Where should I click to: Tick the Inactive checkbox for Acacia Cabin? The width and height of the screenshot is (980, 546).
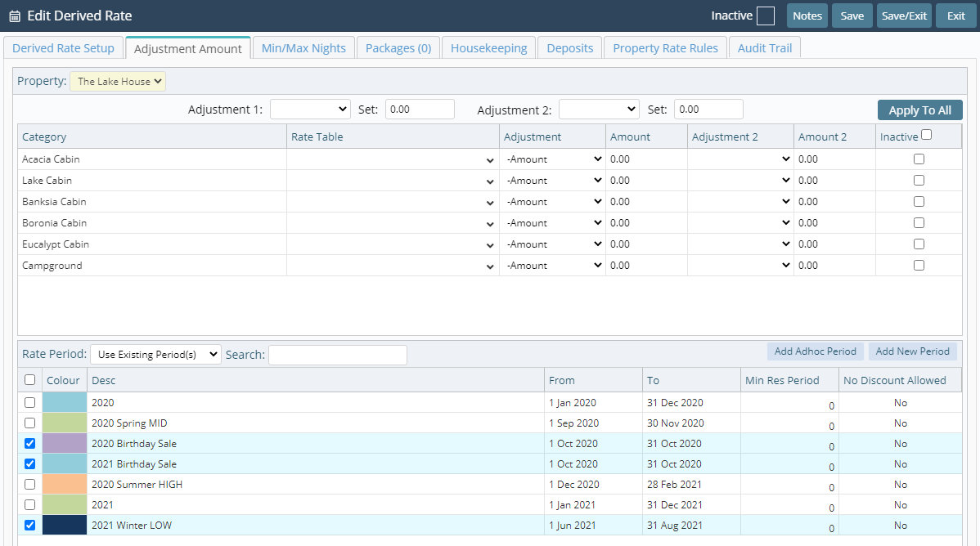click(919, 159)
